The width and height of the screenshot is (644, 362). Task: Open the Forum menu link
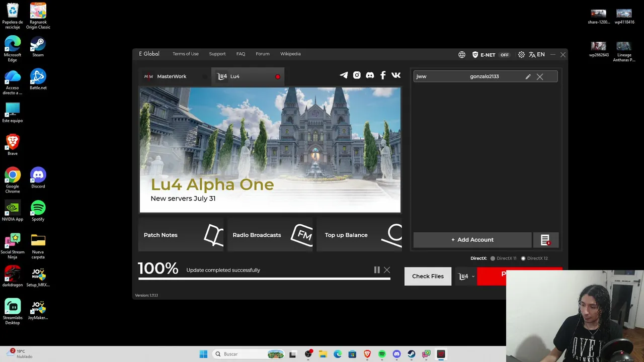(x=263, y=54)
